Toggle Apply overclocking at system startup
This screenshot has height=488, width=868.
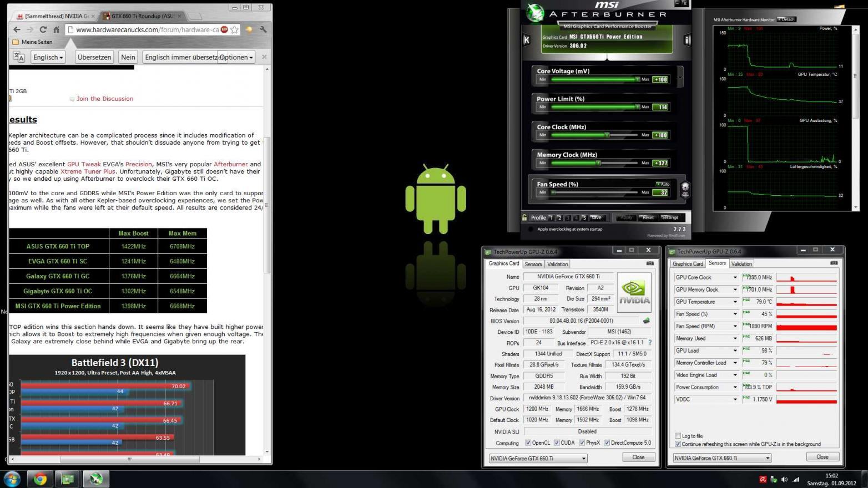click(x=531, y=229)
